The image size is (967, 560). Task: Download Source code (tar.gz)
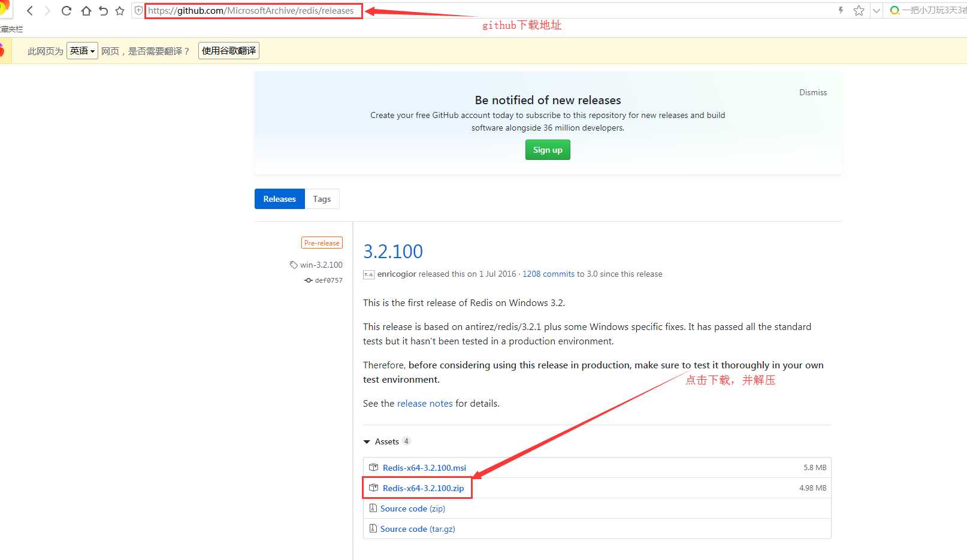click(x=418, y=529)
